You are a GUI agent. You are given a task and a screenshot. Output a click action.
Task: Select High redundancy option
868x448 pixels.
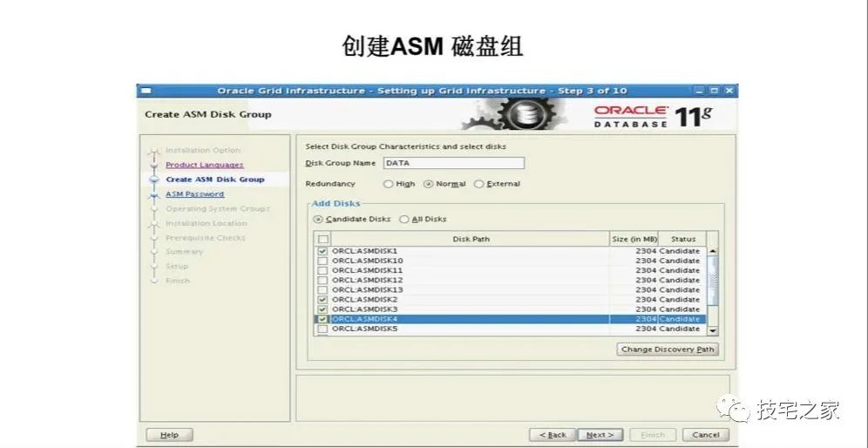388,184
